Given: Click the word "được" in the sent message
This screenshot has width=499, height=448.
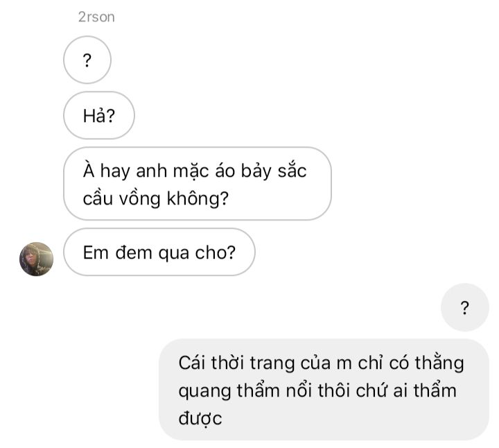Looking at the screenshot, I should coord(200,418).
